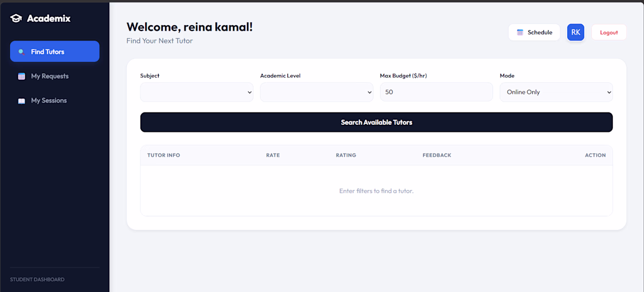Click the My Requests calendar icon
The height and width of the screenshot is (292, 644).
(21, 76)
